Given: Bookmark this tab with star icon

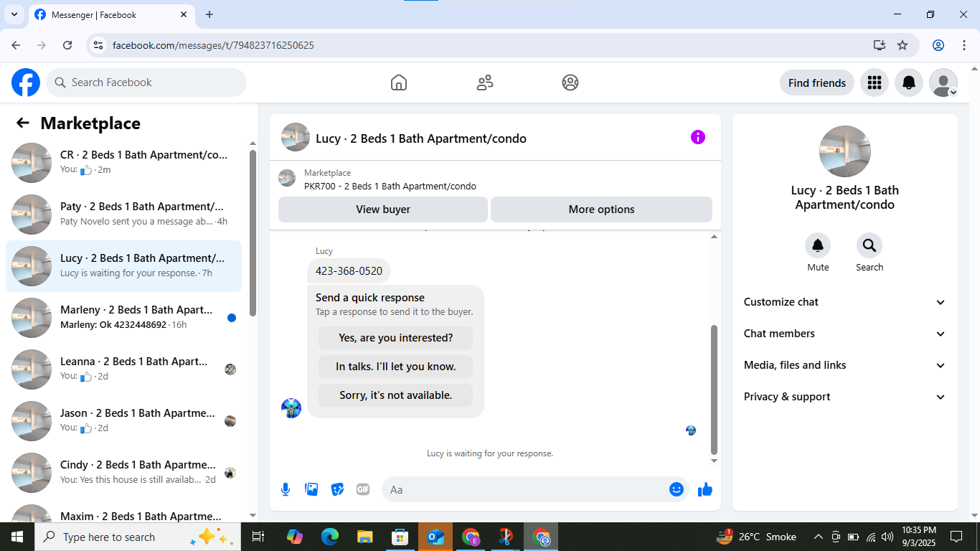Looking at the screenshot, I should 903,45.
